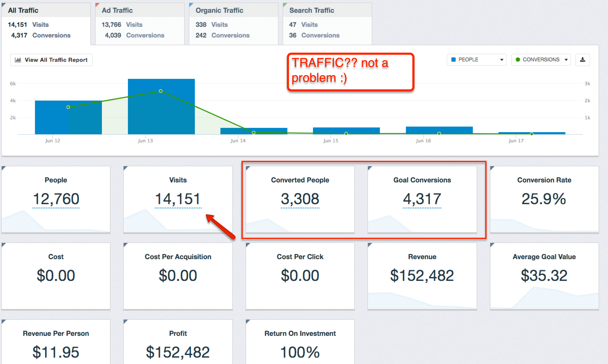The height and width of the screenshot is (364, 608).
Task: Click the green CONVERSIONS color dot
Action: (518, 60)
